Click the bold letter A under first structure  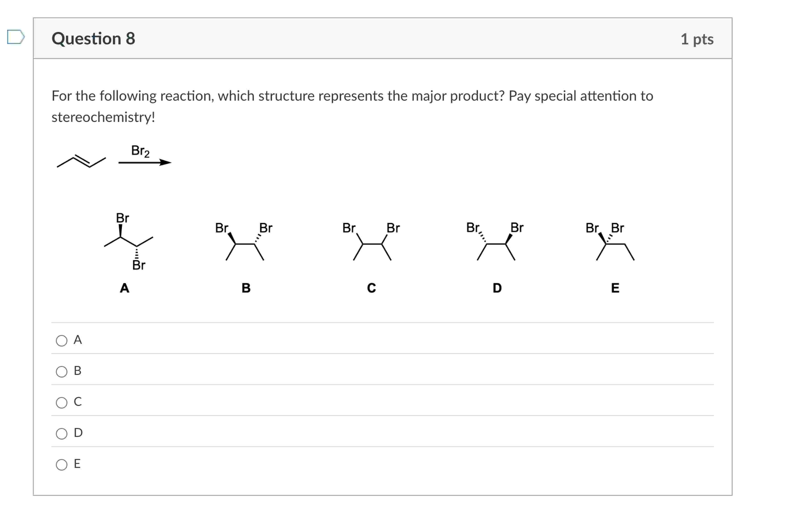(x=125, y=288)
